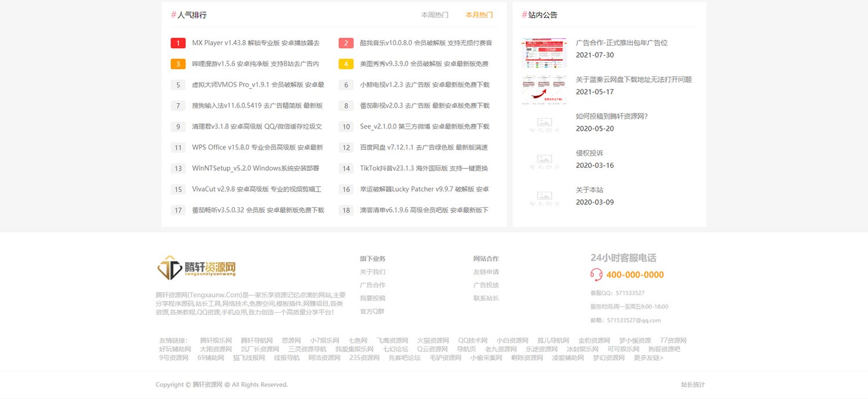The width and height of the screenshot is (868, 399).
Task: Open 百度网盘 v7.12.1.1 entry
Action: [x=424, y=147]
